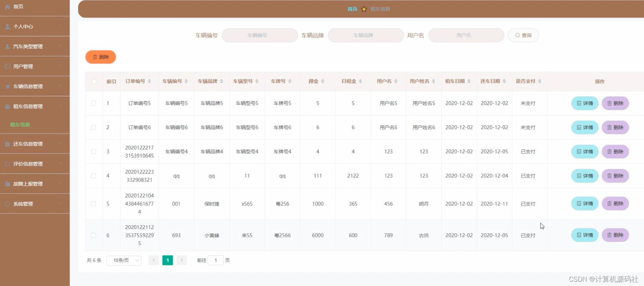The image size is (644, 286).
Task: Check the row for 订单编号6
Action: pyautogui.click(x=94, y=128)
